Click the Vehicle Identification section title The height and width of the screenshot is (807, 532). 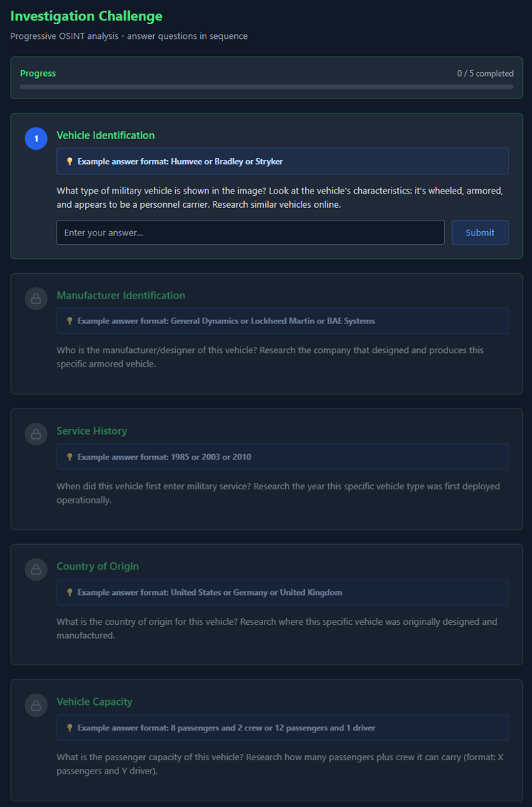[x=105, y=135]
